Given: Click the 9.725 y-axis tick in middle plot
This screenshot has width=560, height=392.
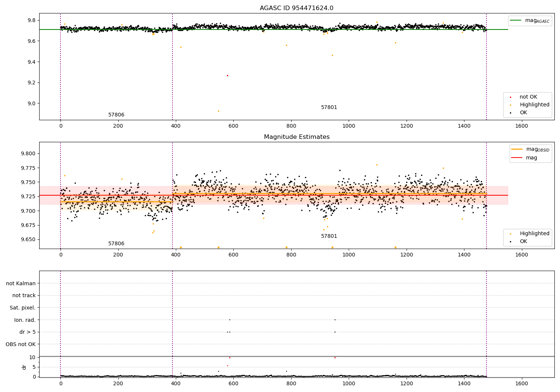Looking at the screenshot, I should (x=28, y=197).
